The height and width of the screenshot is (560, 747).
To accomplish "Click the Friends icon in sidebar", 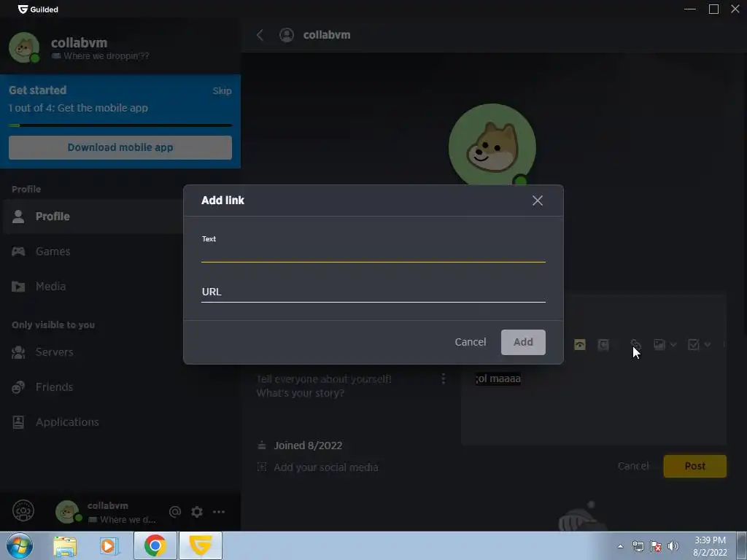I will pos(18,387).
